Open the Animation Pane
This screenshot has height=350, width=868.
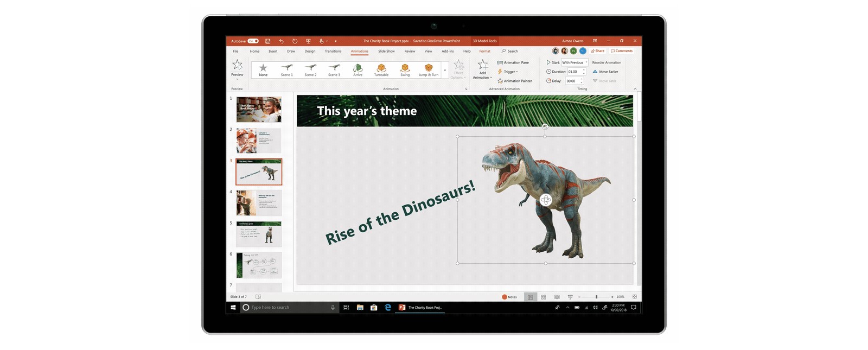pyautogui.click(x=513, y=62)
